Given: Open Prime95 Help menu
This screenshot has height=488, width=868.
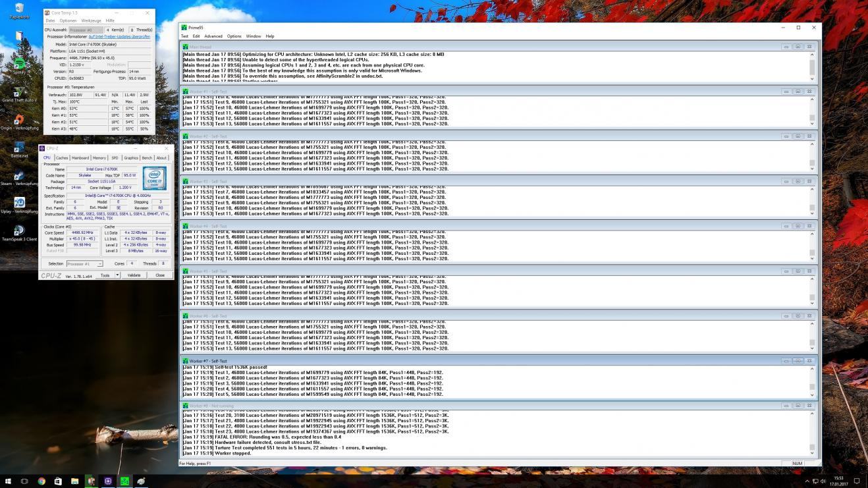Looking at the screenshot, I should [270, 36].
